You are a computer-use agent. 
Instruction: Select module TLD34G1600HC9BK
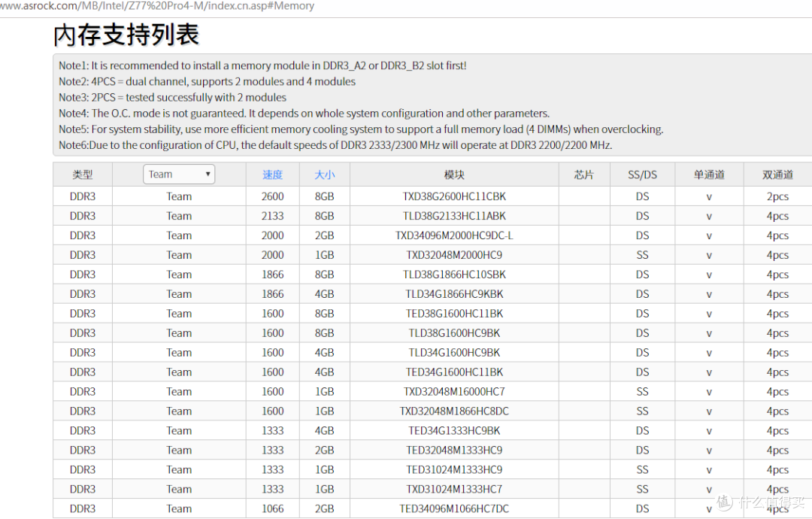pos(454,352)
